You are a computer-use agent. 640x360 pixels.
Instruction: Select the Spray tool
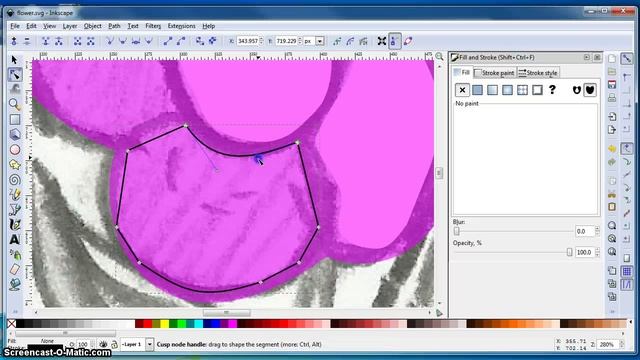[x=15, y=255]
